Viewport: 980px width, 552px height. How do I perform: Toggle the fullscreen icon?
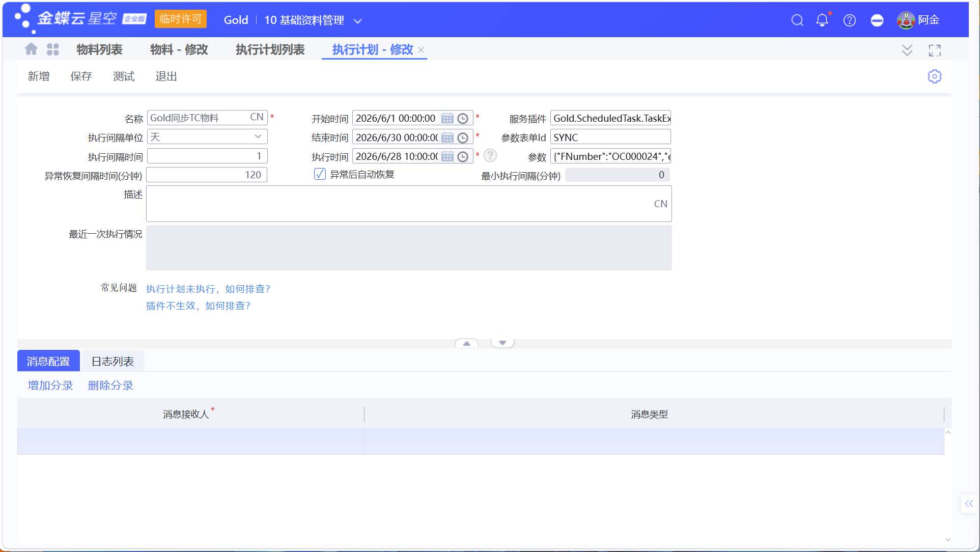[935, 50]
